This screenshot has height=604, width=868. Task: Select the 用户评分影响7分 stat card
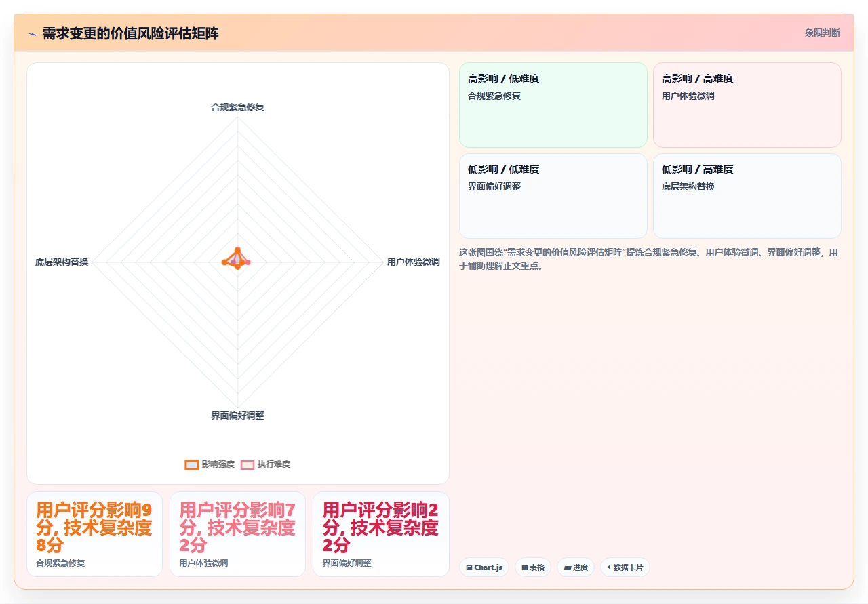coord(237,534)
